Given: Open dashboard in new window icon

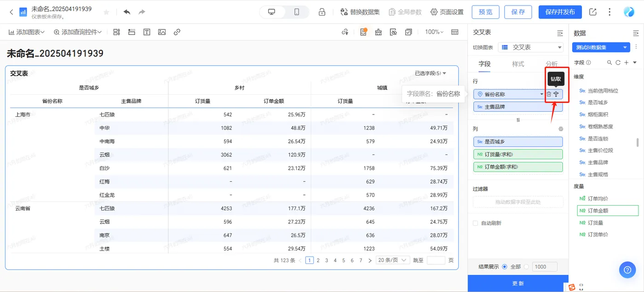Looking at the screenshot, I should (x=593, y=12).
